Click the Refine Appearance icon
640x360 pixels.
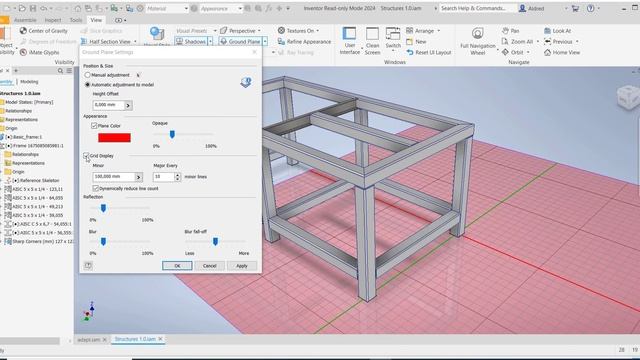(x=281, y=41)
